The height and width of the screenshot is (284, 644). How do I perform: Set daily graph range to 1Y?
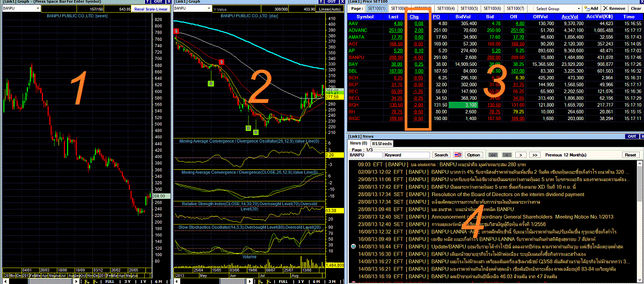coord(301,281)
